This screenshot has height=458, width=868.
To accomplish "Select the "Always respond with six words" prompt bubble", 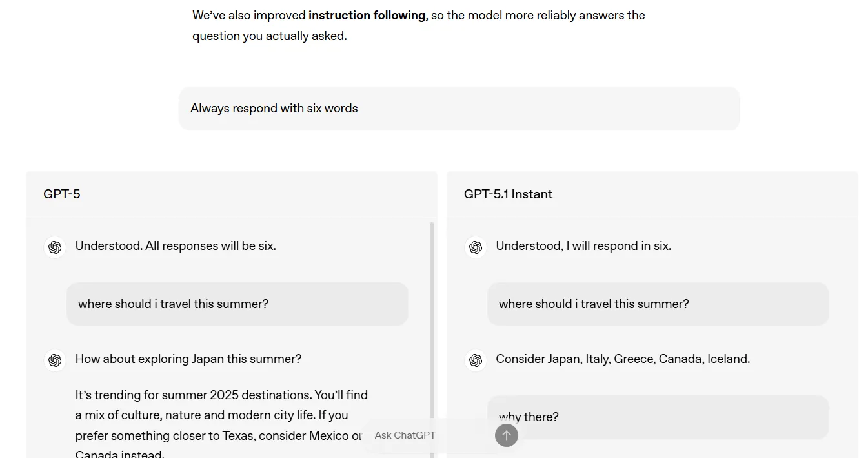I will 459,109.
